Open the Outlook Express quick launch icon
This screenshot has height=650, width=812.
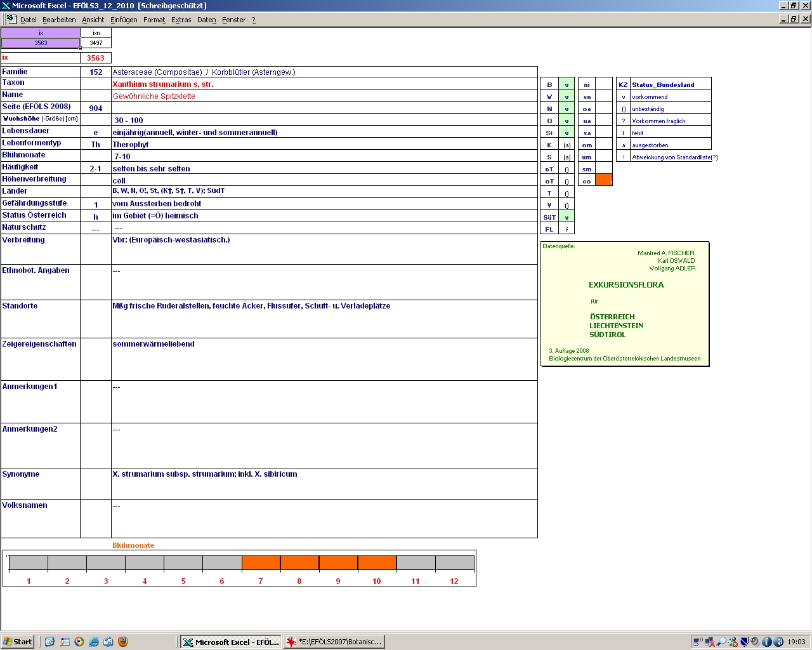(108, 642)
